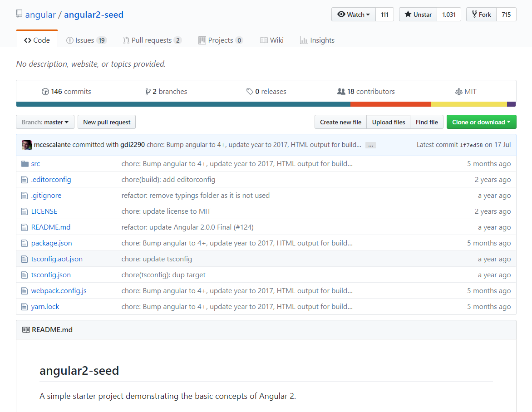Click the file icon next to .editorconfig

tap(25, 180)
